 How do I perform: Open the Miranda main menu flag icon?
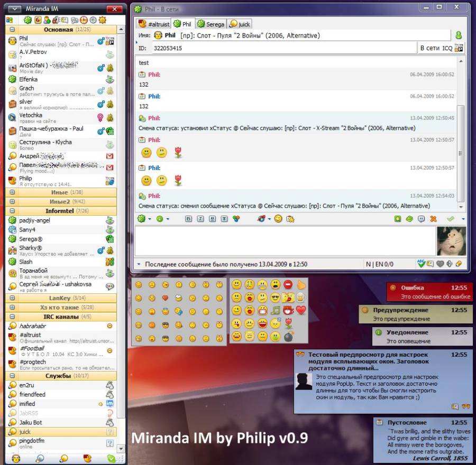[10, 20]
